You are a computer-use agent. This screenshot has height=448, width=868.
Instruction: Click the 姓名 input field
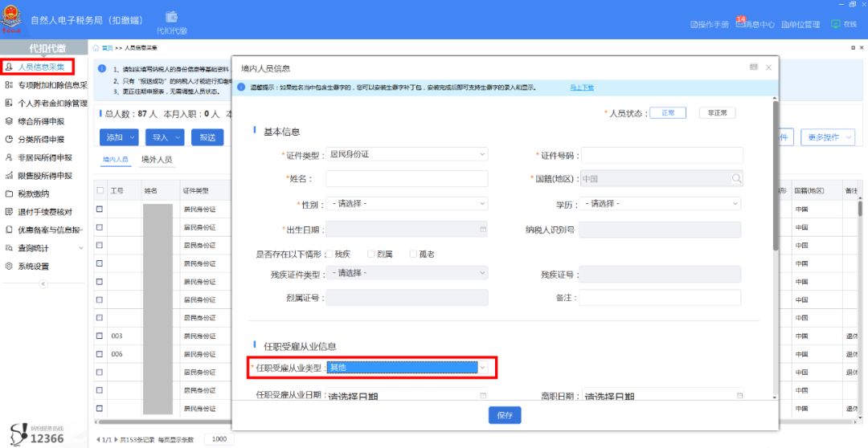point(407,179)
